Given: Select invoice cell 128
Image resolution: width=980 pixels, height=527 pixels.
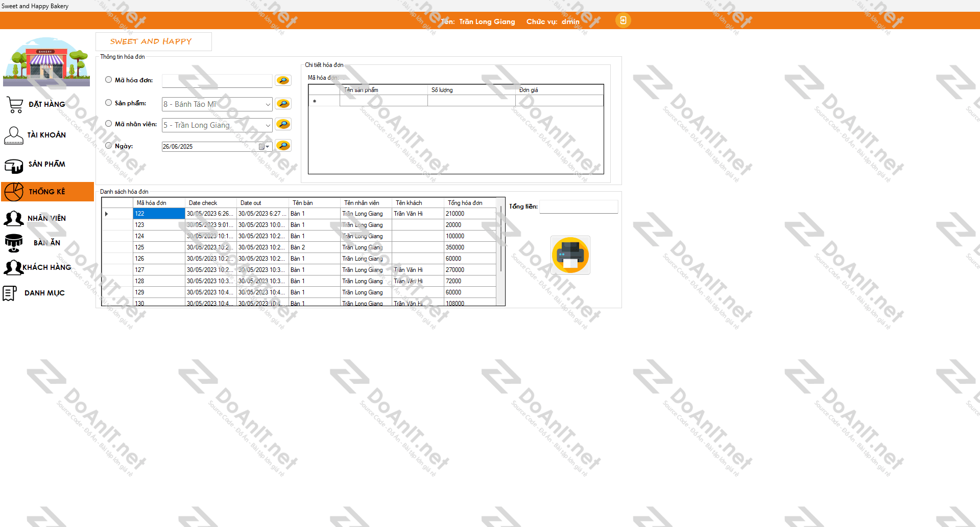Looking at the screenshot, I should tap(159, 281).
